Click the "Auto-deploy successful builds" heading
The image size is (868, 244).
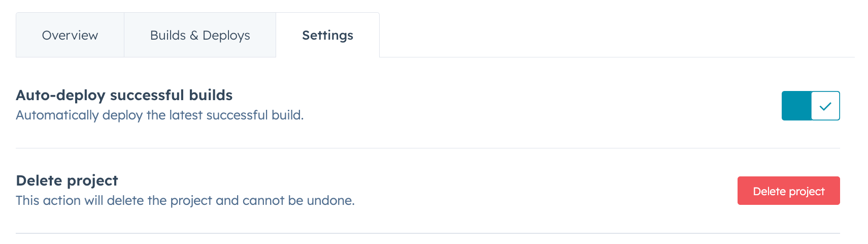point(124,95)
